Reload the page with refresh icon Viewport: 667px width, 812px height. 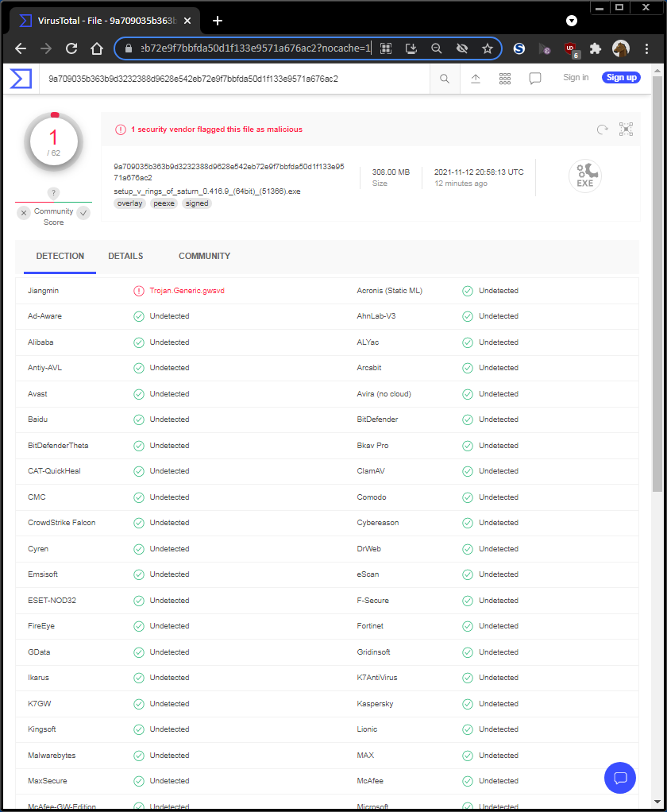[x=71, y=48]
